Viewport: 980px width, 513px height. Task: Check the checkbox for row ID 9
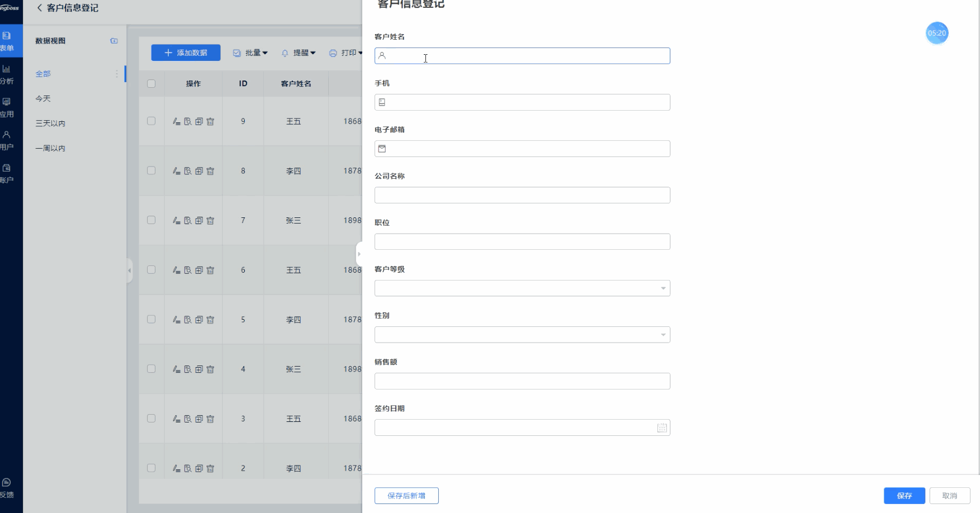point(151,121)
